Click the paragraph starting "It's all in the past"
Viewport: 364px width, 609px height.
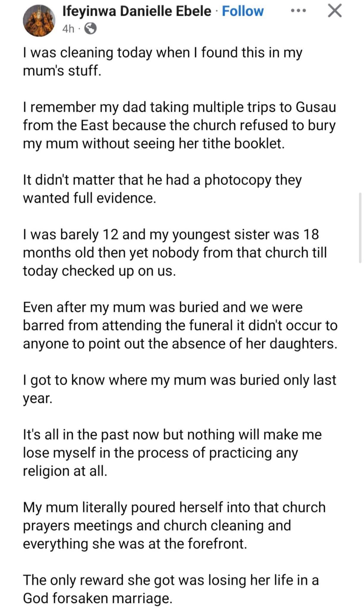(x=172, y=453)
